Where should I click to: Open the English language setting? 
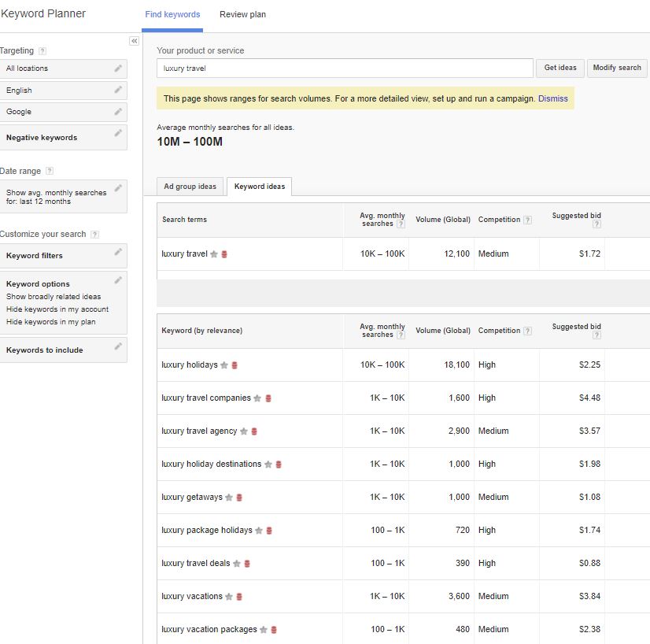coord(64,91)
